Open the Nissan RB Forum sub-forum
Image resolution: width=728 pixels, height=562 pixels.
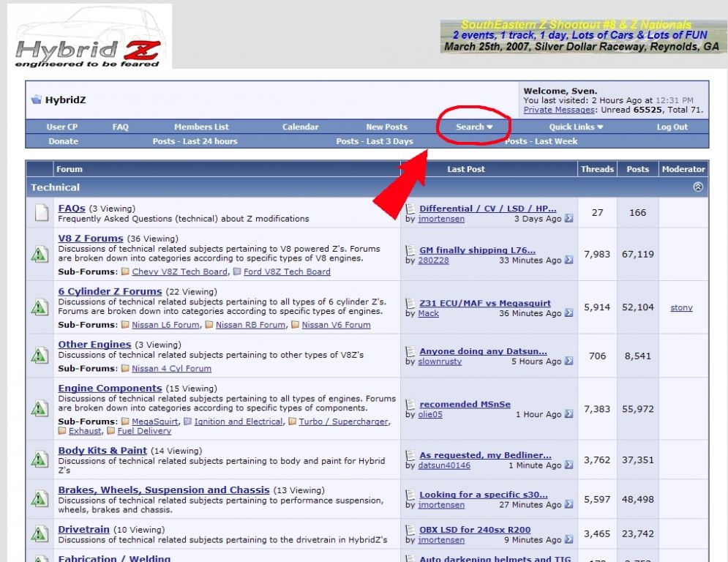[x=251, y=325]
